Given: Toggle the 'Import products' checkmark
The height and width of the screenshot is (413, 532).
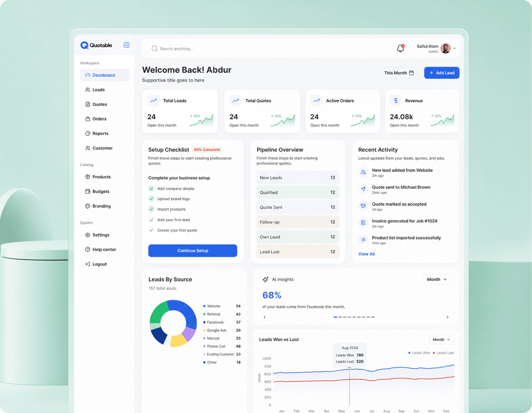Looking at the screenshot, I should 151,209.
